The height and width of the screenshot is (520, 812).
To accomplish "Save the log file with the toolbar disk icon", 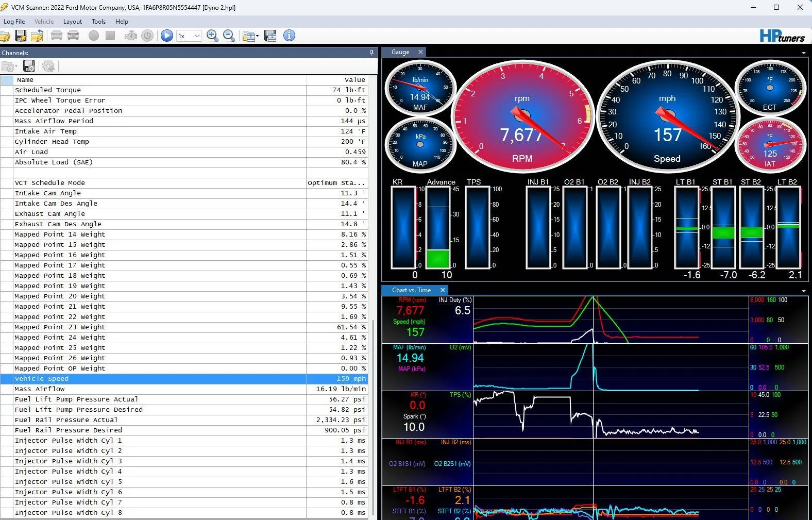I will [21, 36].
